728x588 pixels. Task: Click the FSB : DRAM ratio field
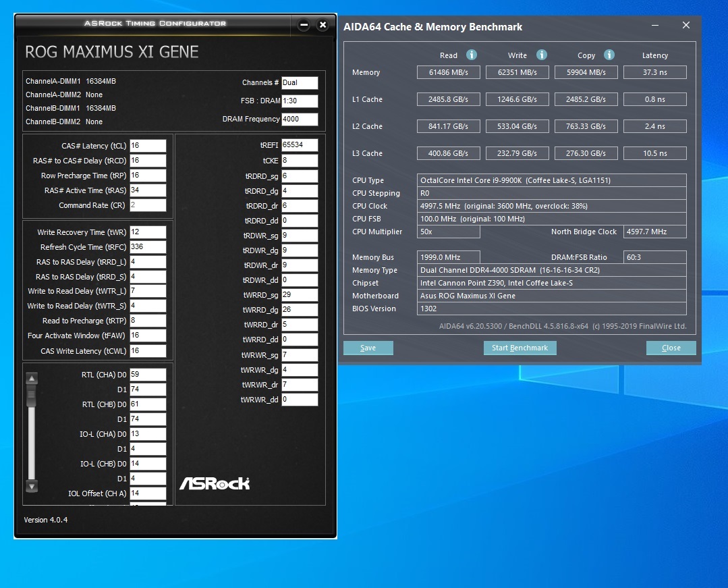(300, 101)
